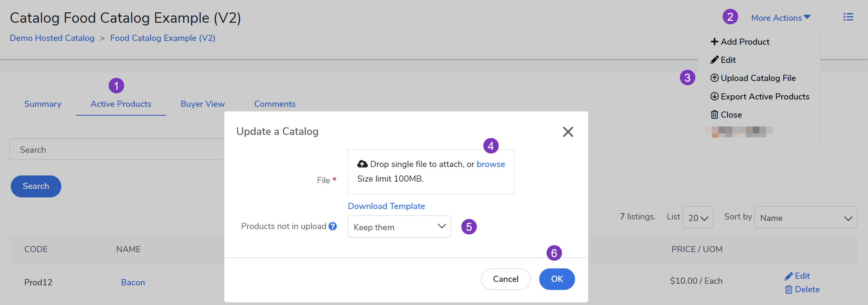Click the Download Template link
The width and height of the screenshot is (868, 305).
click(x=386, y=206)
